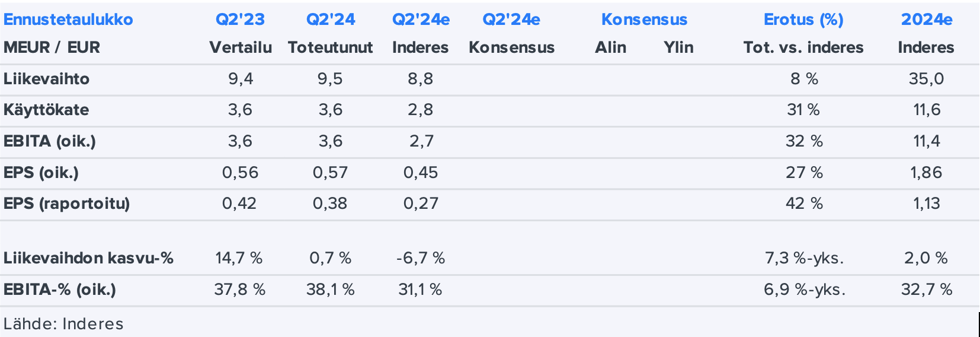This screenshot has height=337, width=980.
Task: Select the Konsensus Alin subheader
Action: point(610,47)
